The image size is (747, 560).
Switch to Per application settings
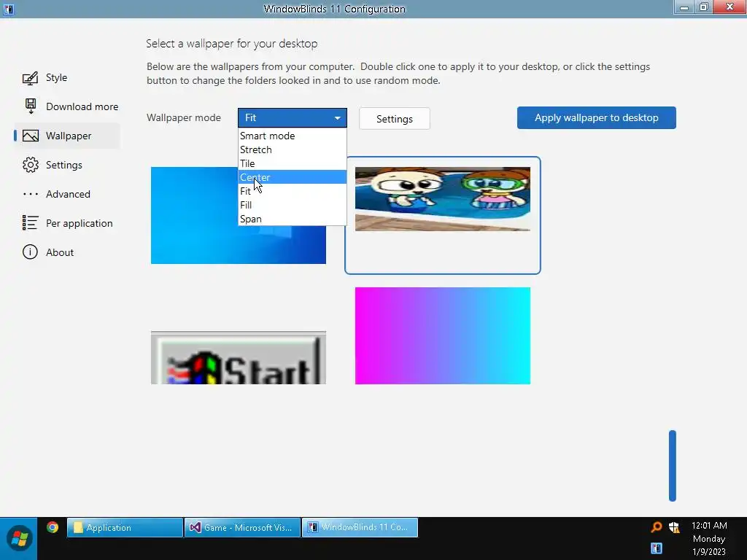[x=79, y=223]
